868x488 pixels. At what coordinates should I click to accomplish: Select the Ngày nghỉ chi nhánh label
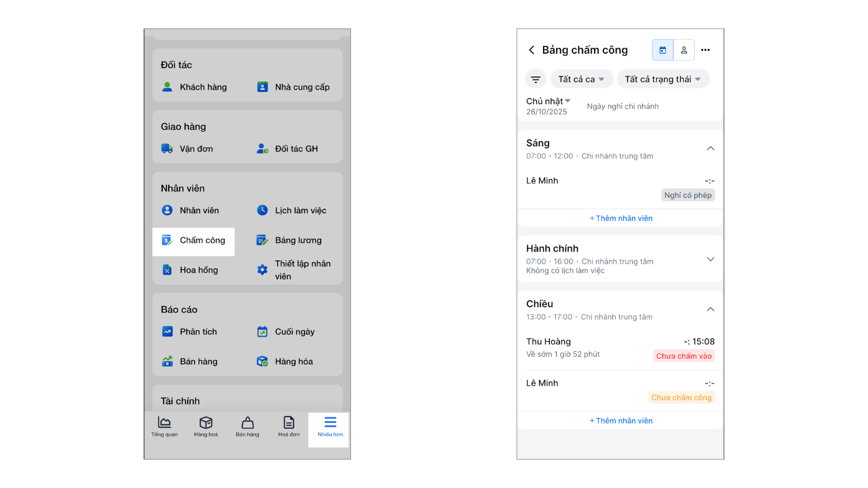623,106
